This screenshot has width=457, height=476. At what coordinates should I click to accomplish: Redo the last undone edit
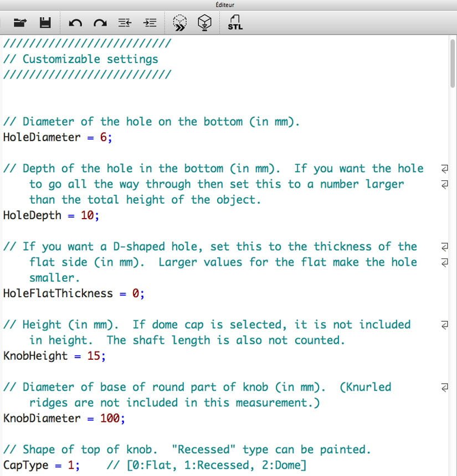pyautogui.click(x=100, y=23)
